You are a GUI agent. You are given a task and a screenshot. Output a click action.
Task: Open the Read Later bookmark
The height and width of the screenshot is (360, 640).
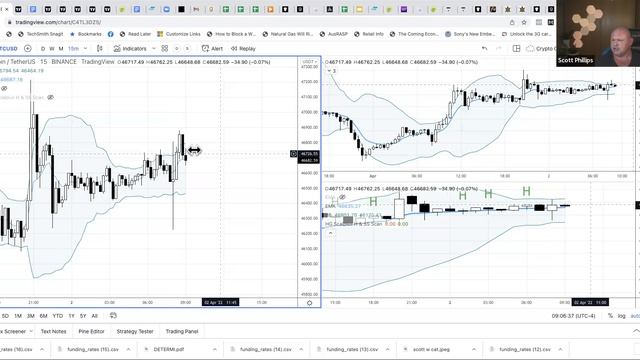click(135, 34)
